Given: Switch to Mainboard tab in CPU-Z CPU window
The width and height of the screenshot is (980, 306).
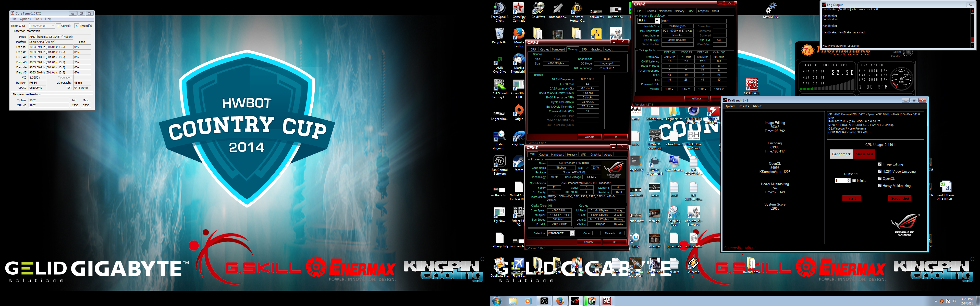Looking at the screenshot, I should click(557, 154).
